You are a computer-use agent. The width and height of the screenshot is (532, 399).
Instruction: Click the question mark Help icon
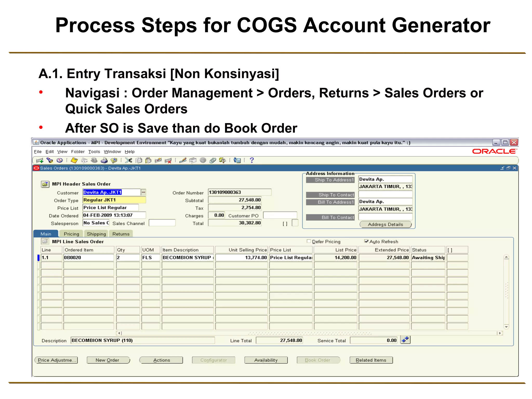(251, 161)
